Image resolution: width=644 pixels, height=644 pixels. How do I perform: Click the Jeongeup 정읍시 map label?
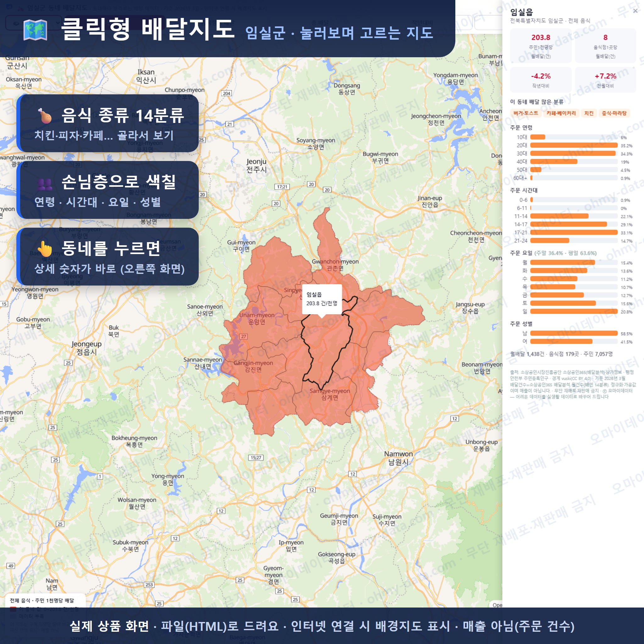click(87, 348)
